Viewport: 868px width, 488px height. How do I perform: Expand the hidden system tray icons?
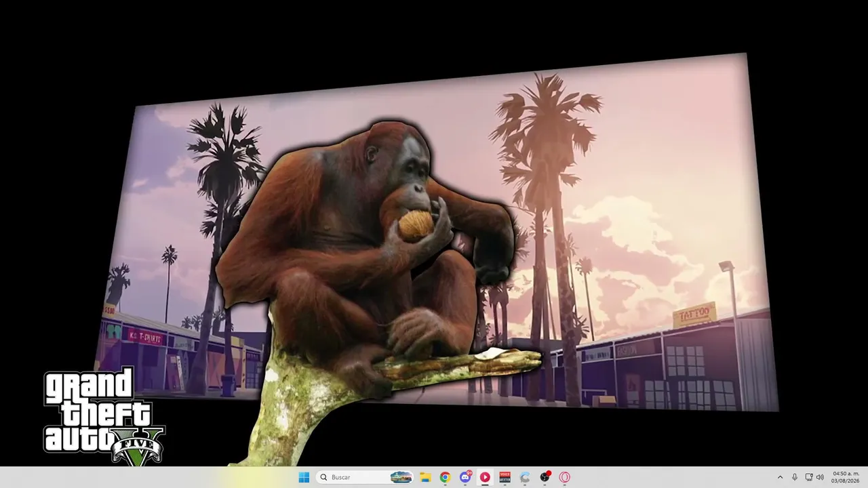click(x=780, y=477)
